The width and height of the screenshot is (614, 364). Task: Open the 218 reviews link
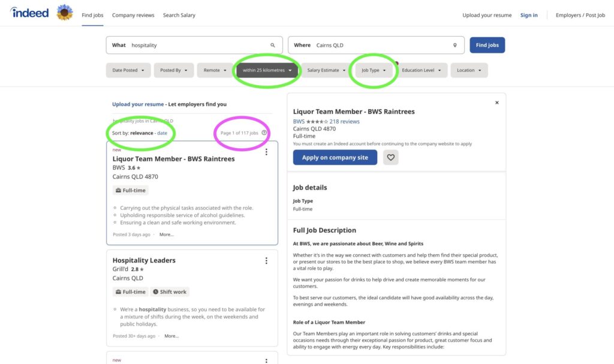(344, 122)
